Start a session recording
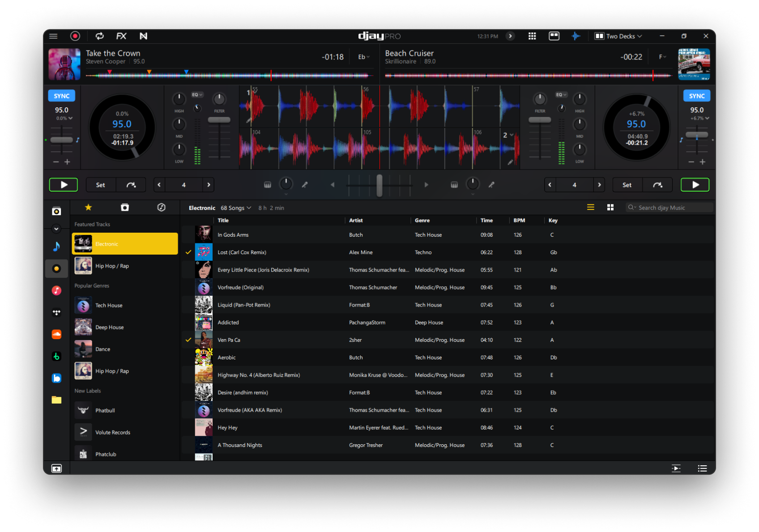759x532 pixels. pos(75,36)
